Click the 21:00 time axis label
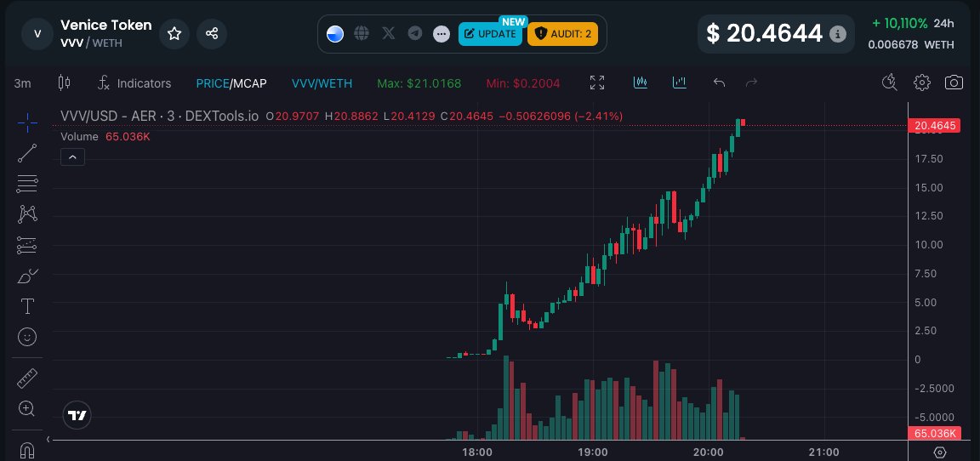Screen dimensions: 980x461 coord(824,452)
